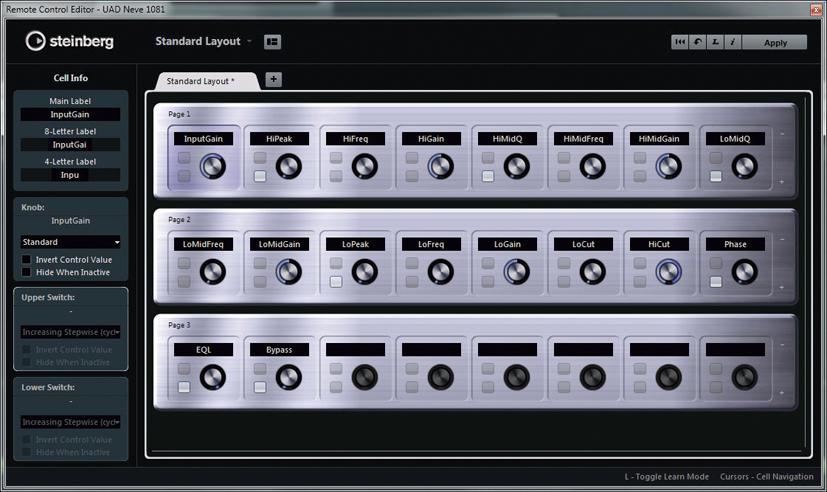The image size is (827, 492).
Task: Click the Bypass cell label
Action: [x=279, y=350]
